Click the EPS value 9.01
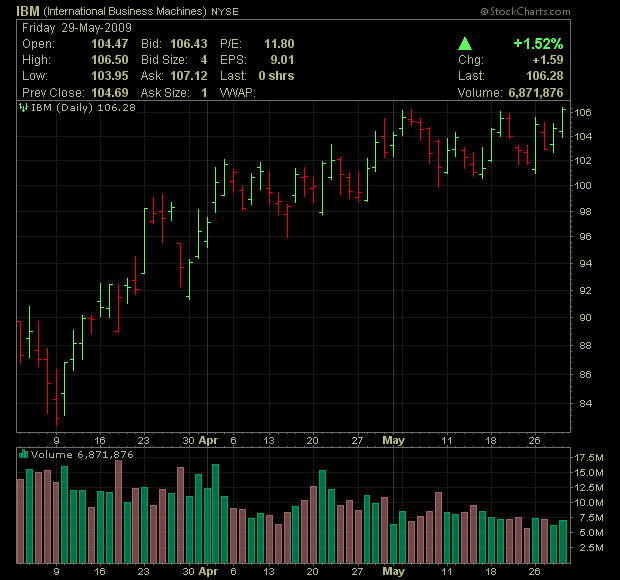 [282, 60]
